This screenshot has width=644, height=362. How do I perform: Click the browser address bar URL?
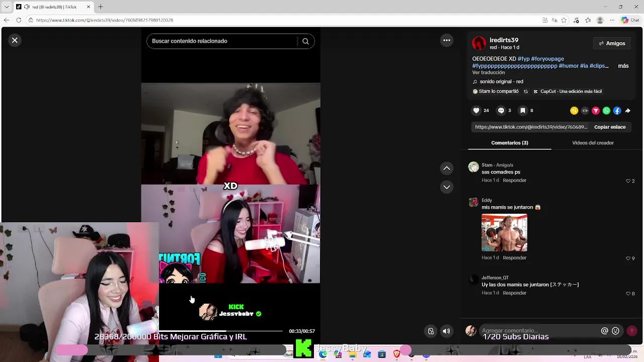(x=105, y=20)
